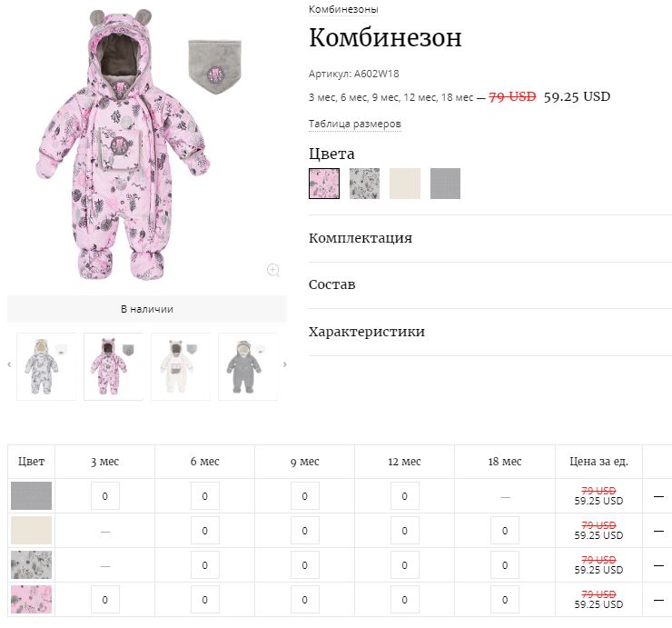This screenshot has height=628, width=672.
Task: Click the left arrow of thumbnail carousel
Action: [10, 365]
